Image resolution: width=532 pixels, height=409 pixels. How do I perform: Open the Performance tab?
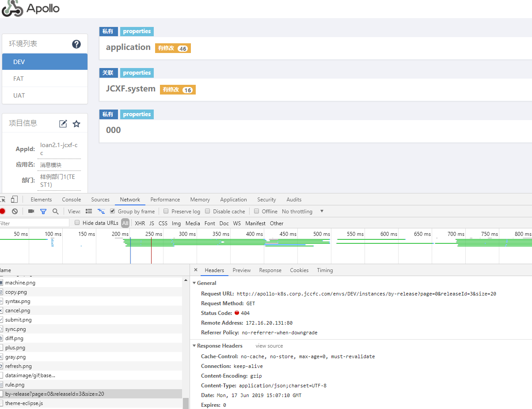pos(165,200)
